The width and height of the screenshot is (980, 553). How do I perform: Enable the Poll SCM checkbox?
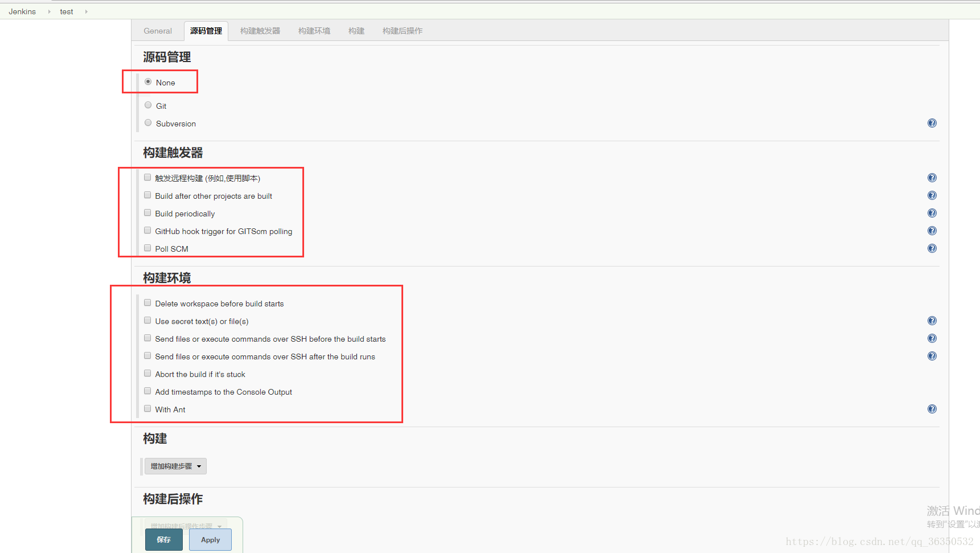tap(147, 248)
